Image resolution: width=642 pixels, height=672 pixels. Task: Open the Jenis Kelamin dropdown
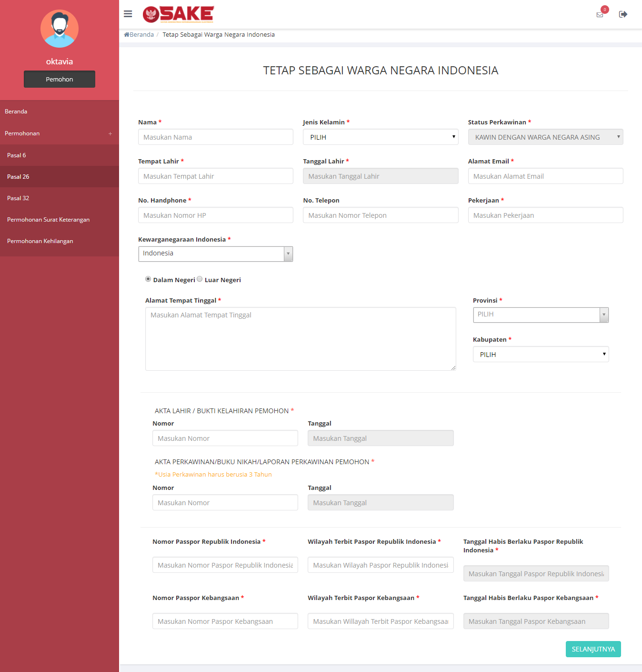(x=380, y=137)
